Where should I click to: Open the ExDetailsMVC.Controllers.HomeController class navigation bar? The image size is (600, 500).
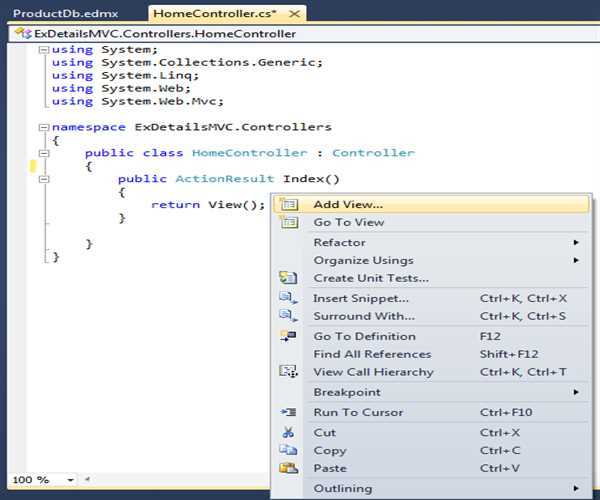tap(160, 33)
